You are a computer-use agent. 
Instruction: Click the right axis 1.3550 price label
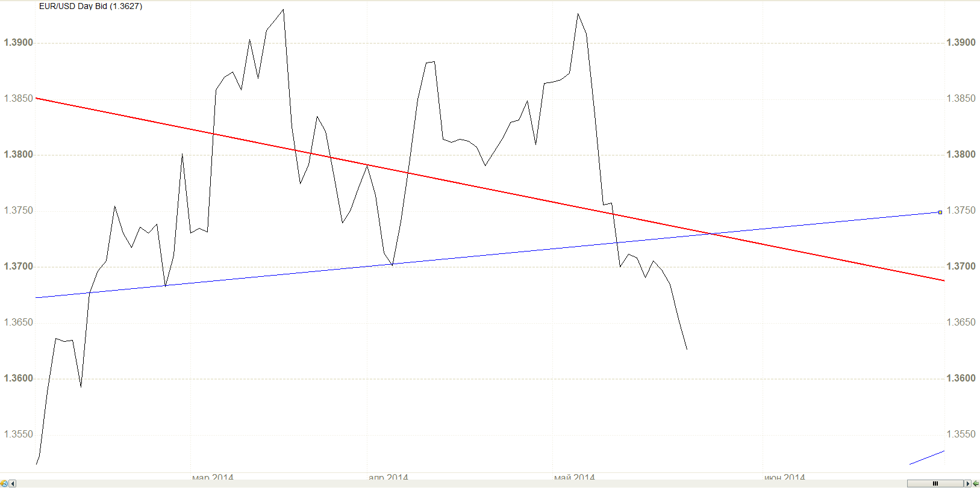(961, 434)
